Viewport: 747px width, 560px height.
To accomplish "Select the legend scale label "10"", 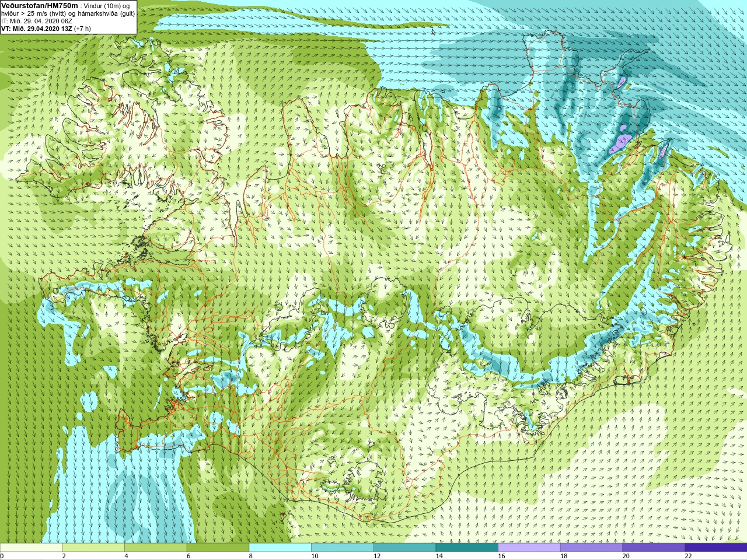I will coord(315,556).
